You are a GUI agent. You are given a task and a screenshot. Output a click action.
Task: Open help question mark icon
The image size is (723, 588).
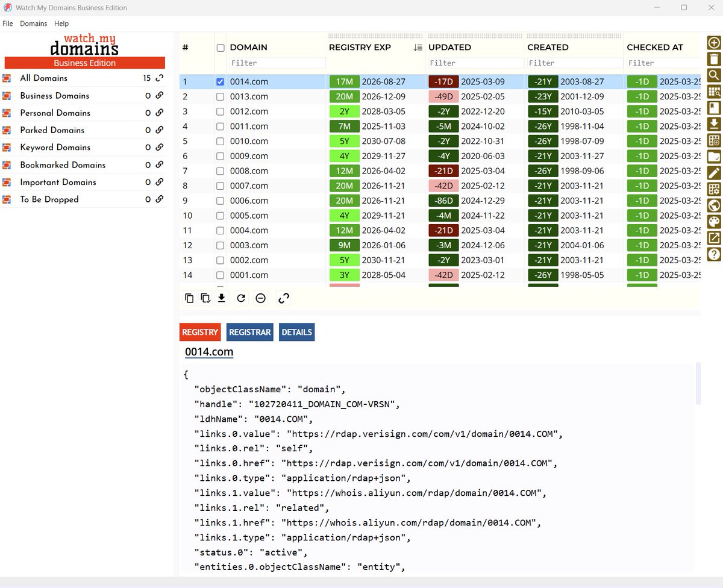tap(714, 254)
